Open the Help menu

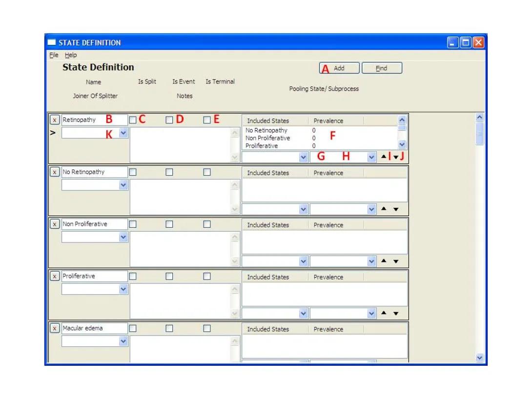[71, 55]
